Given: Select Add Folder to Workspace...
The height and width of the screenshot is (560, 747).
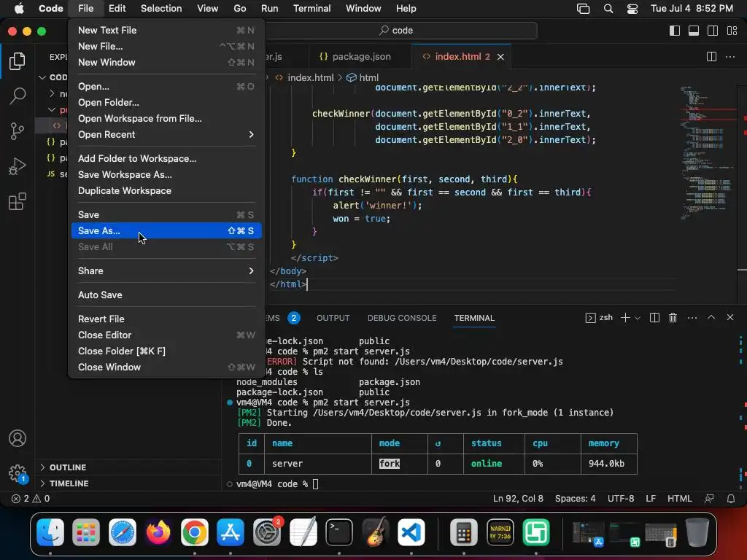Looking at the screenshot, I should tap(166, 158).
